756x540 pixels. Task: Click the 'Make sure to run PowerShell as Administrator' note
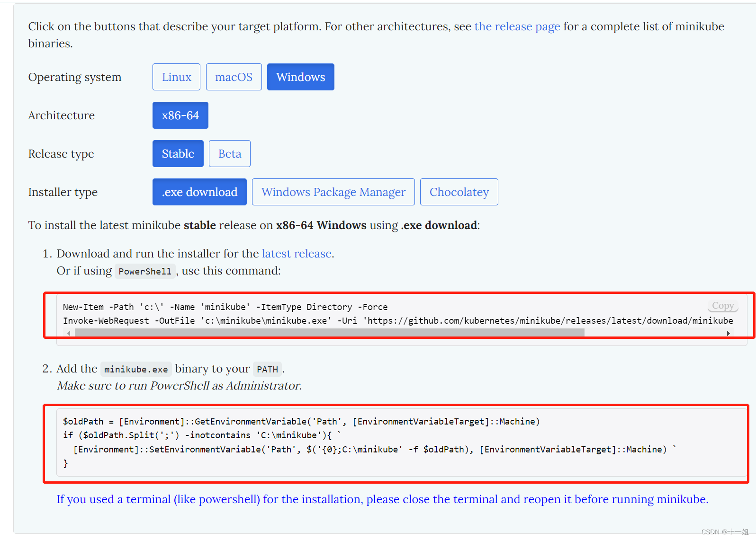click(179, 386)
